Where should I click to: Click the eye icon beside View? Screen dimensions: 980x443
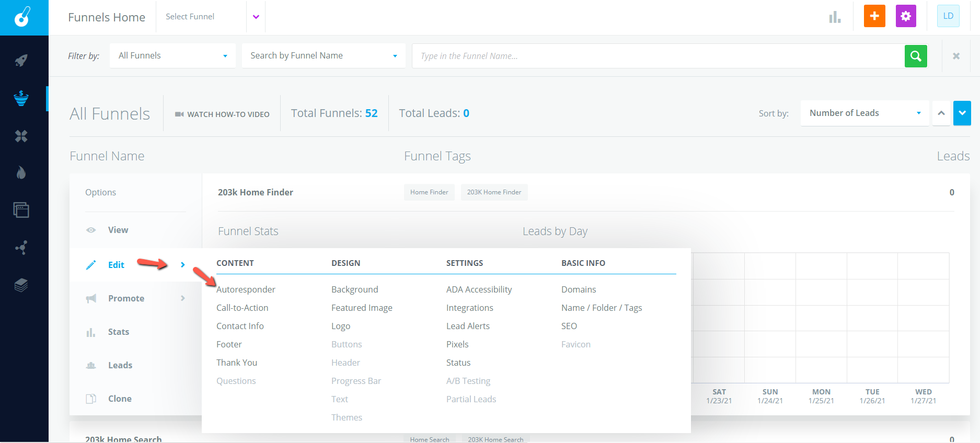coord(91,230)
